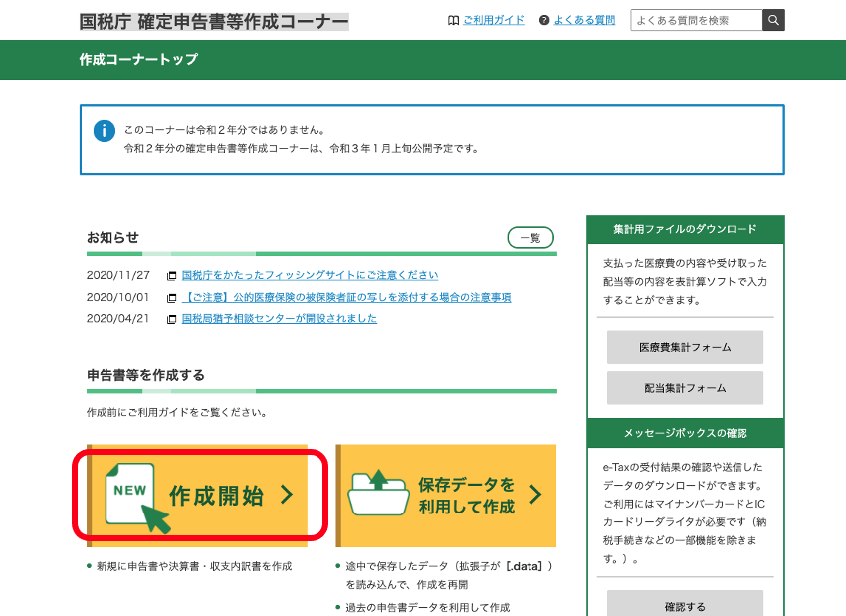
Task: Click text 新規に申告書や決算書・収支内訳書を作成
Action: tap(194, 566)
